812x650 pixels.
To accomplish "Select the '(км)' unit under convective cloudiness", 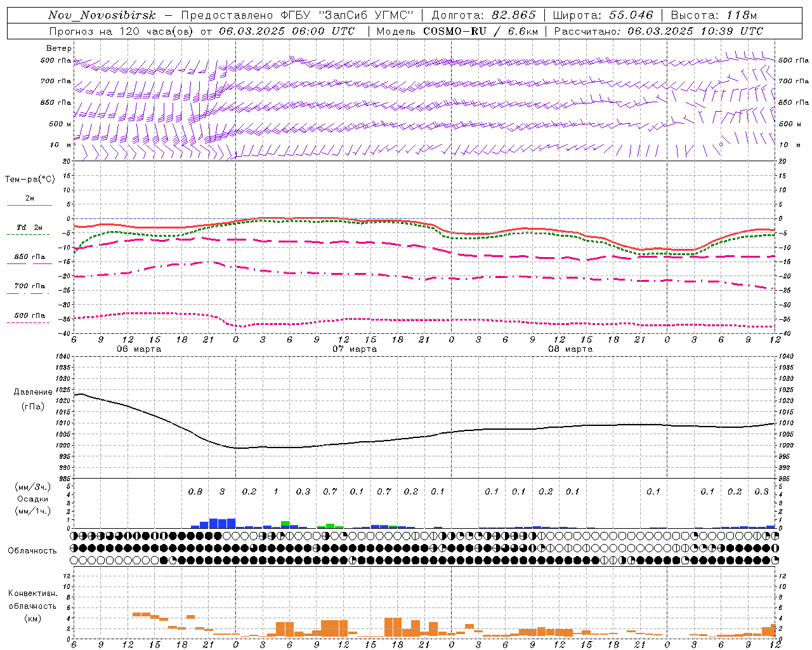I will point(32,618).
